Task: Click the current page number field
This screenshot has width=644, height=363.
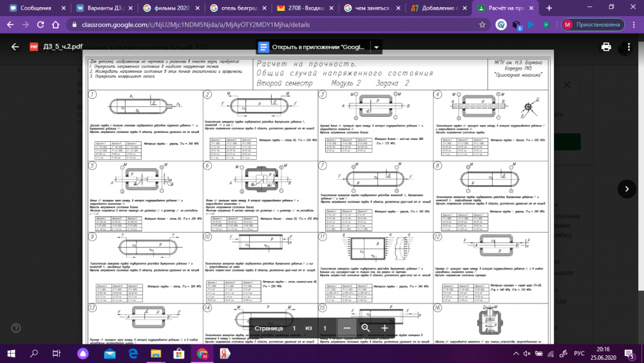Action: pos(294,328)
